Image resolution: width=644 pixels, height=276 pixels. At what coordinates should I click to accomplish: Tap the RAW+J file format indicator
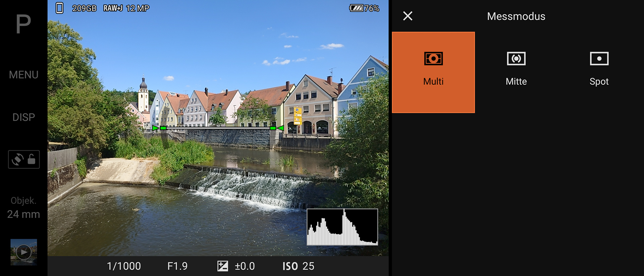(113, 8)
